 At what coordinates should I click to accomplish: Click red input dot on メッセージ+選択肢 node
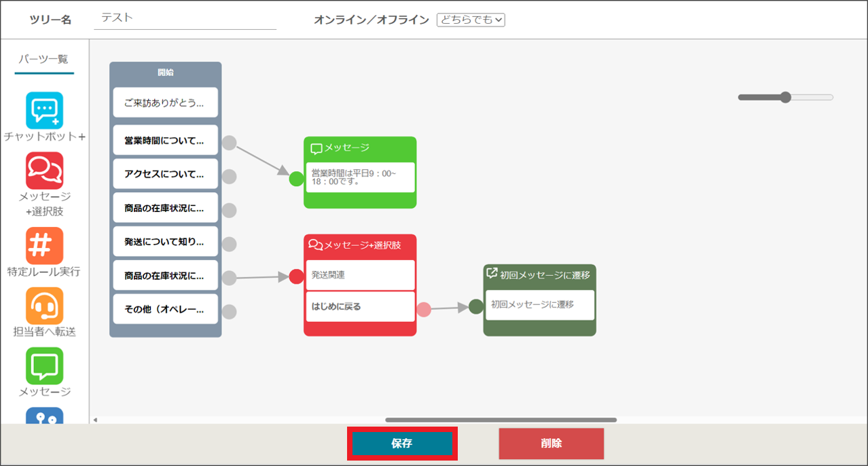pos(296,276)
